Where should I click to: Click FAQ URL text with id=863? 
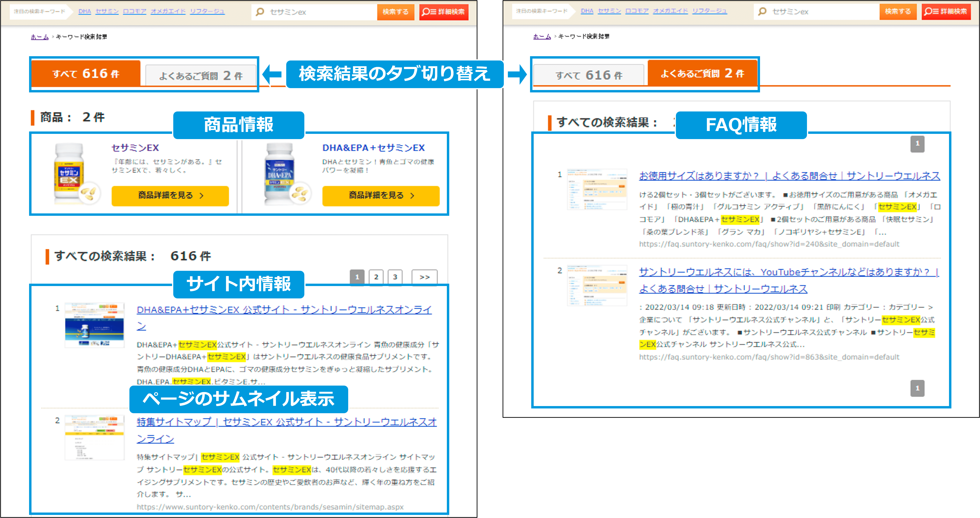pos(769,357)
